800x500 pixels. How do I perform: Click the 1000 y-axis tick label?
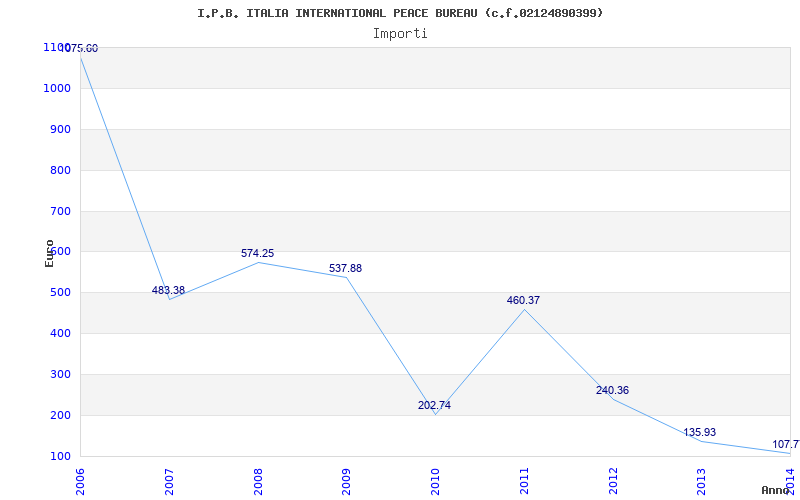[x=59, y=88]
